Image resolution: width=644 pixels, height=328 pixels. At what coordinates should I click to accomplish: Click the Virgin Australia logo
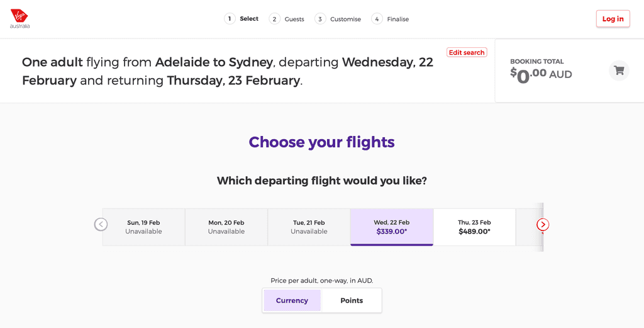point(19,18)
